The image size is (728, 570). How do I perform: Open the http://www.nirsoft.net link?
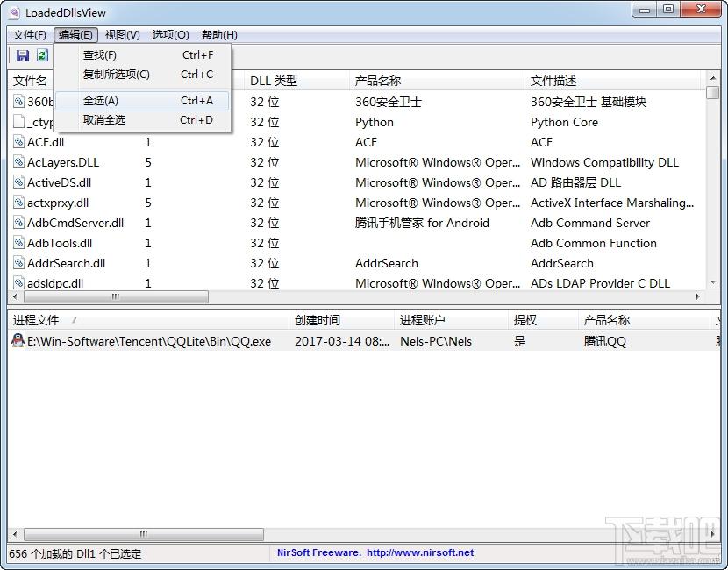[420, 552]
